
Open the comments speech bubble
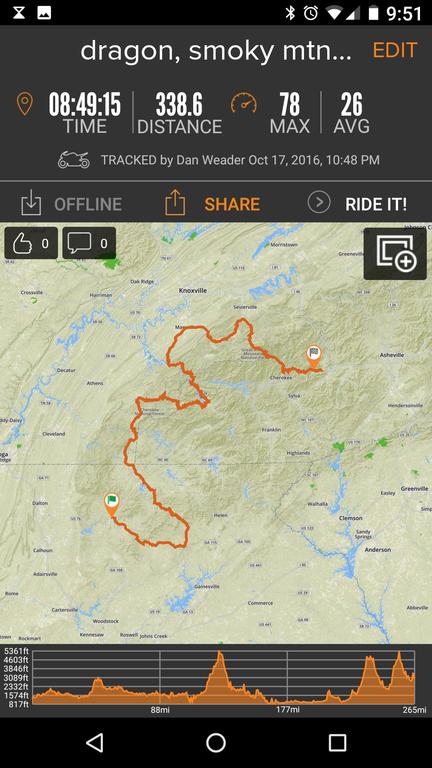click(x=79, y=243)
